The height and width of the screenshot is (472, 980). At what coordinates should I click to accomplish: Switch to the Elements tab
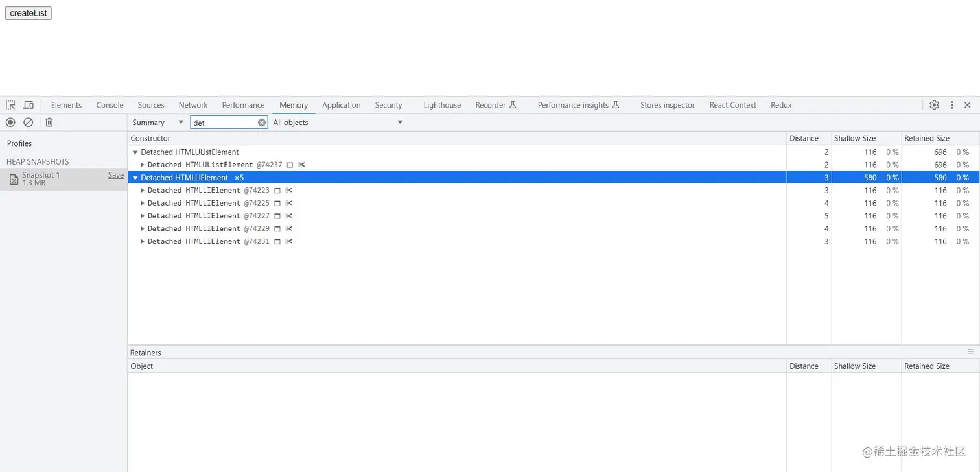coord(66,105)
